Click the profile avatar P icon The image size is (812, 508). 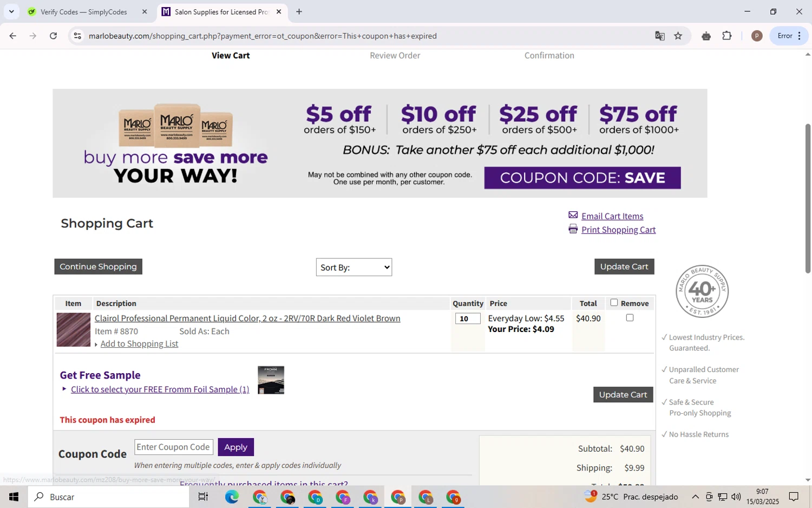[757, 36]
